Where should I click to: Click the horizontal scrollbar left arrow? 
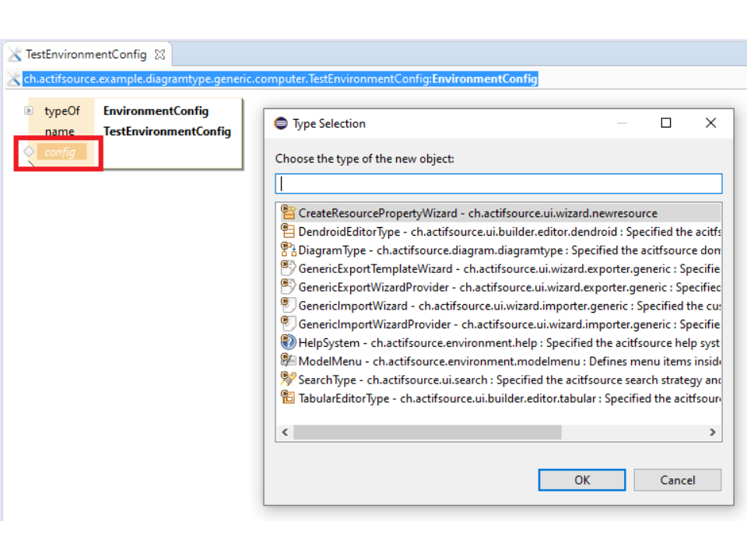pyautogui.click(x=285, y=432)
